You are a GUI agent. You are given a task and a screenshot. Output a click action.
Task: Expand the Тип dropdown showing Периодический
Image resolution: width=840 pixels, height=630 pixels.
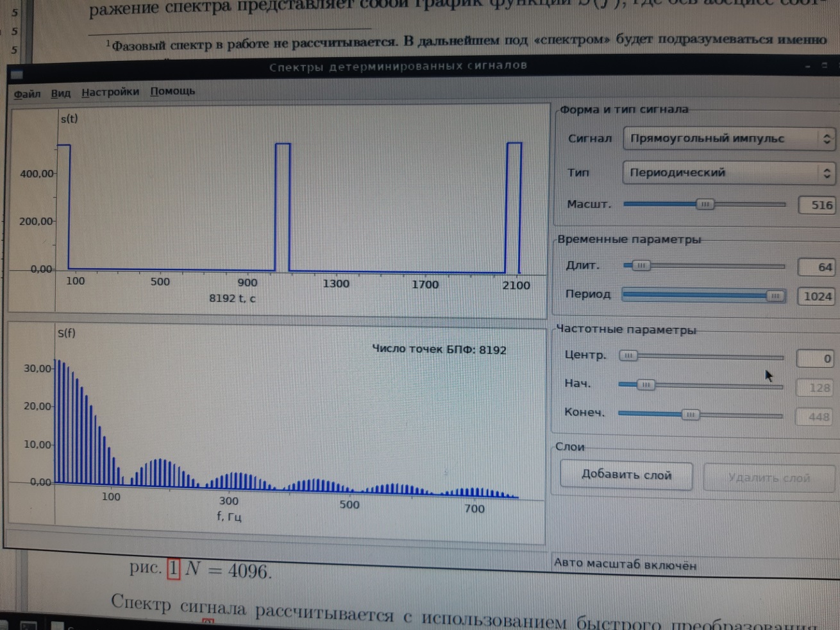[729, 173]
